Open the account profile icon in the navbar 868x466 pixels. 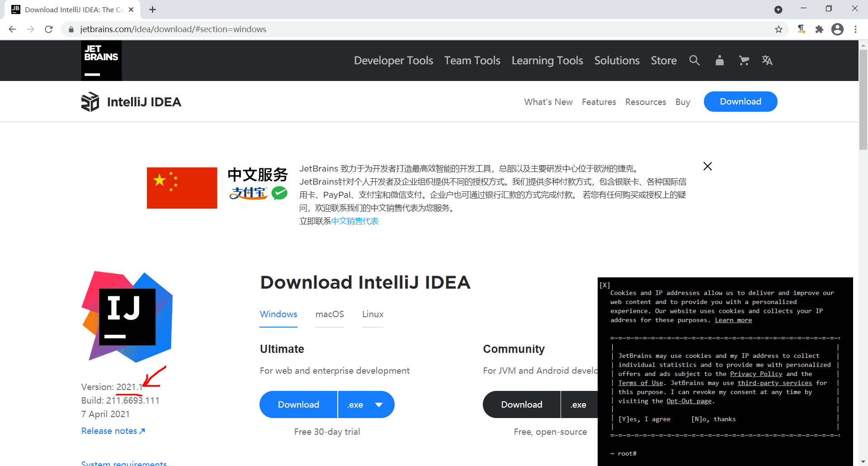click(x=719, y=60)
